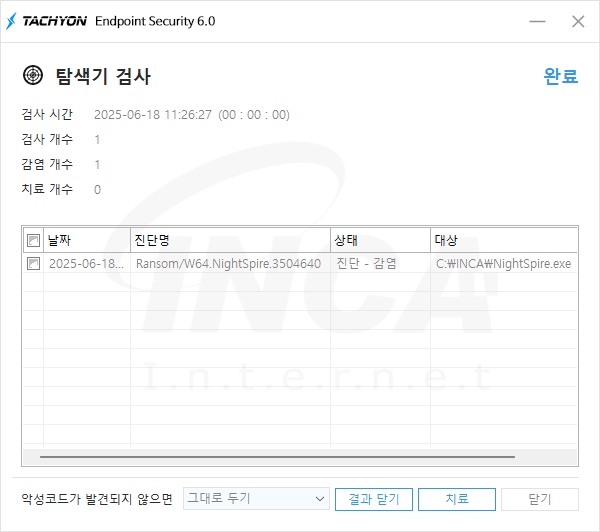Click the 감염 개수 label
The image size is (600, 532).
47,164
